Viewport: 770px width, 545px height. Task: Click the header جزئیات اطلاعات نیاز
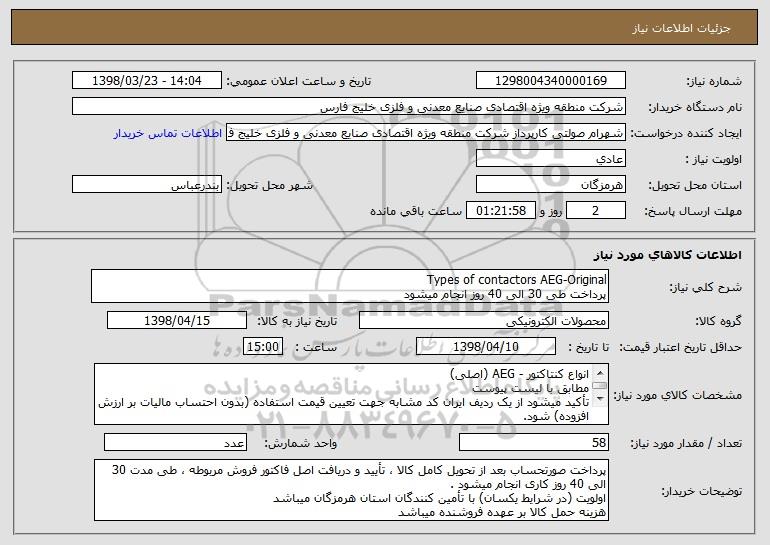(x=681, y=28)
